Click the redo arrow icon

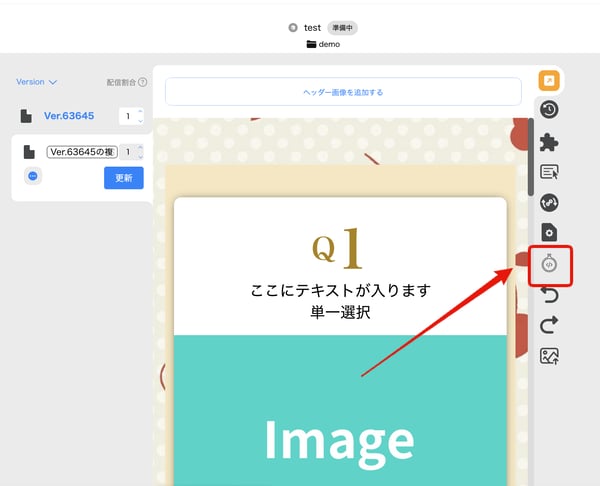tap(548, 325)
